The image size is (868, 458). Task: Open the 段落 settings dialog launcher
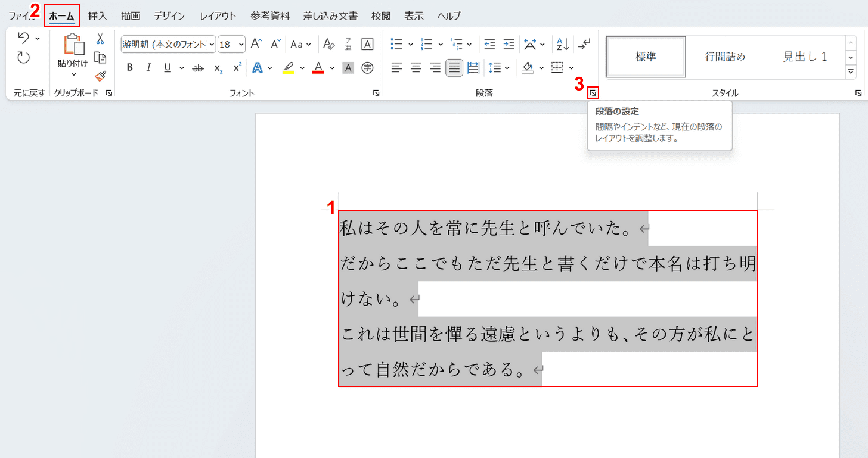pyautogui.click(x=593, y=93)
